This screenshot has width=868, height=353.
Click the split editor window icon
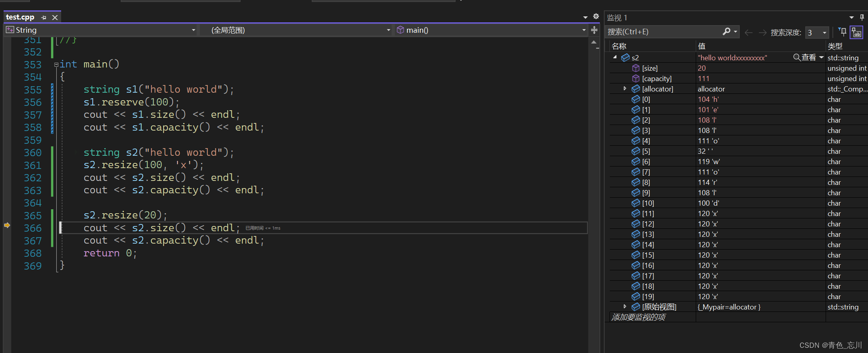[x=594, y=30]
